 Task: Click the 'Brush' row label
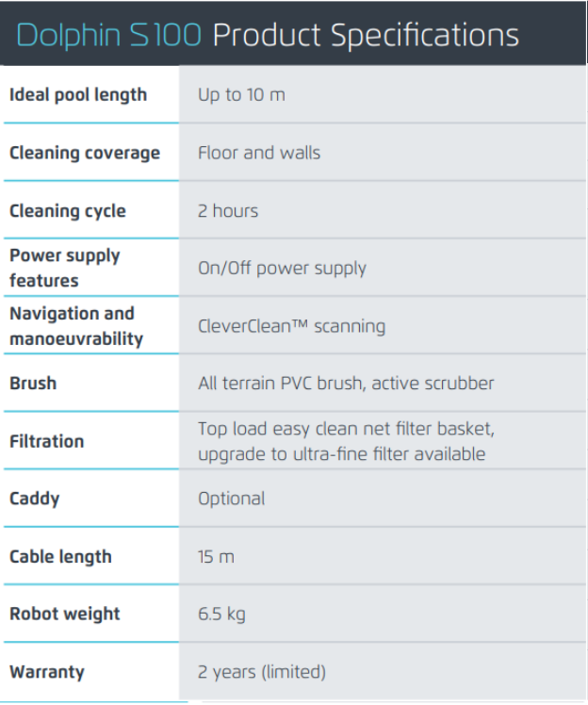coord(33,383)
